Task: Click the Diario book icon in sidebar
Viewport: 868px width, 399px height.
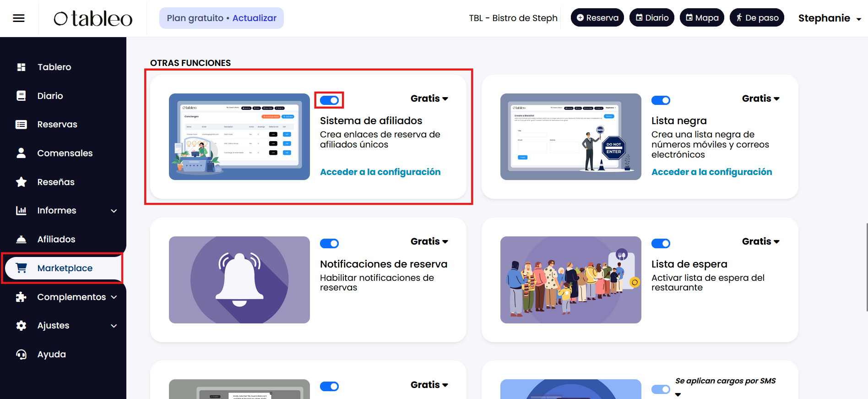Action: (x=21, y=96)
